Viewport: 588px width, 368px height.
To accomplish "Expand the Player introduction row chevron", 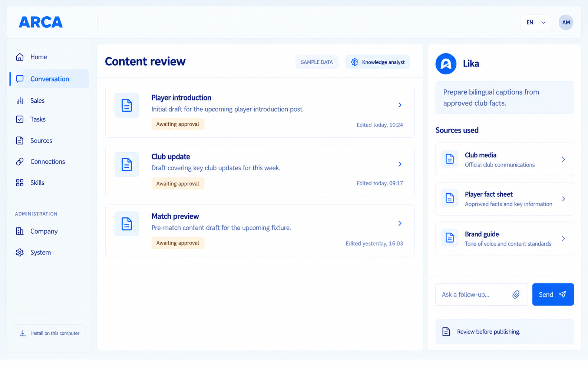I will pyautogui.click(x=400, y=105).
